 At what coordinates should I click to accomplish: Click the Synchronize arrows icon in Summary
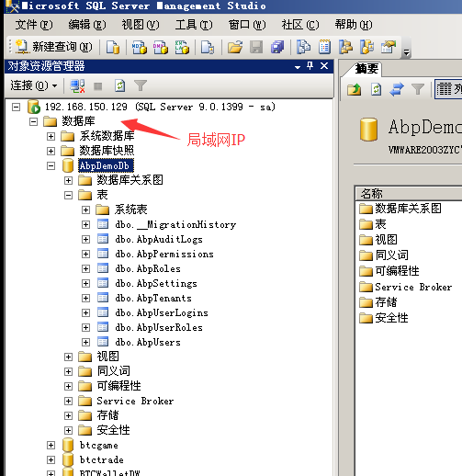click(397, 89)
